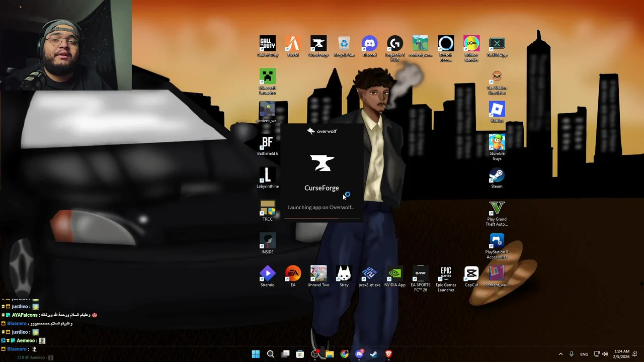
Task: Open the INSIDE game desktop shortcut
Action: click(268, 244)
